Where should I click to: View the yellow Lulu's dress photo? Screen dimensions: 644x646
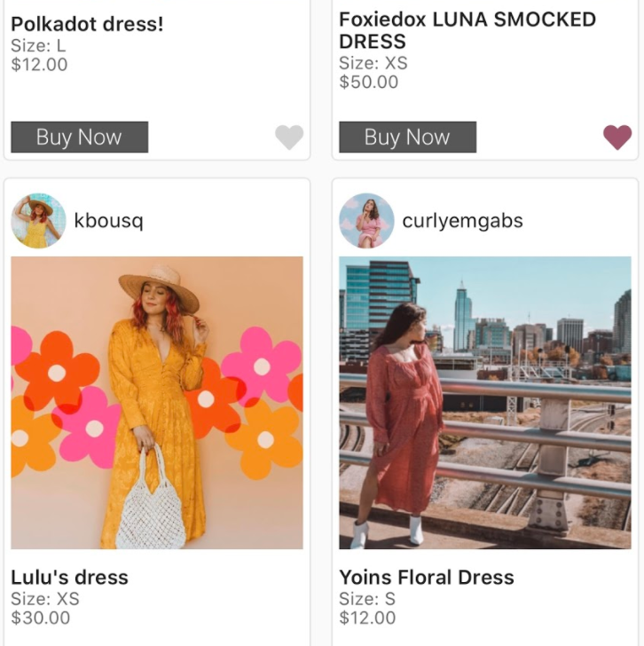click(157, 403)
